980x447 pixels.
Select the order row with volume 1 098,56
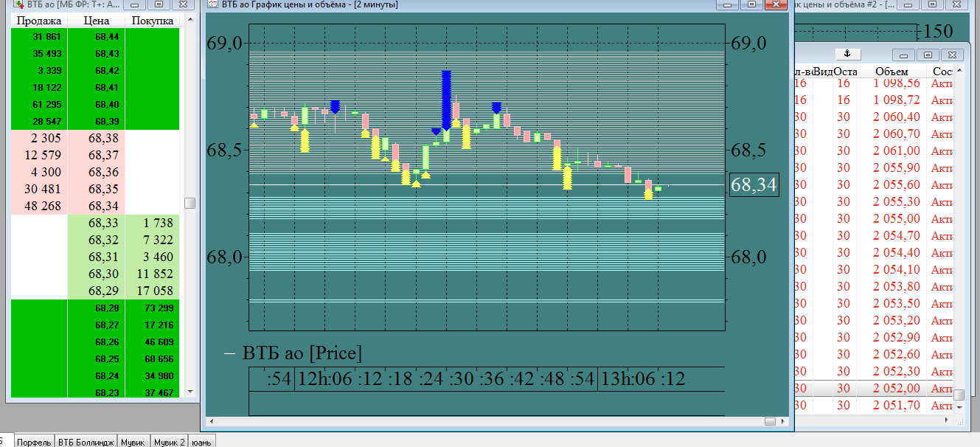(875, 83)
